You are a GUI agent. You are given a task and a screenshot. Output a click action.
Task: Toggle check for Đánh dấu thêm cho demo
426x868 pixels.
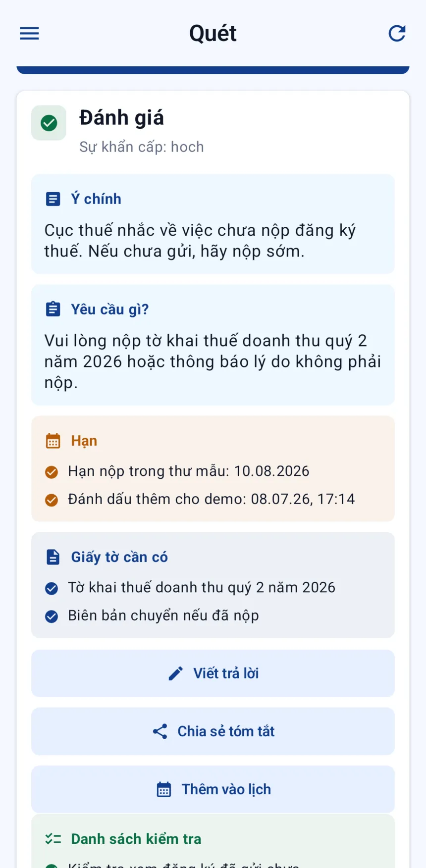52,500
